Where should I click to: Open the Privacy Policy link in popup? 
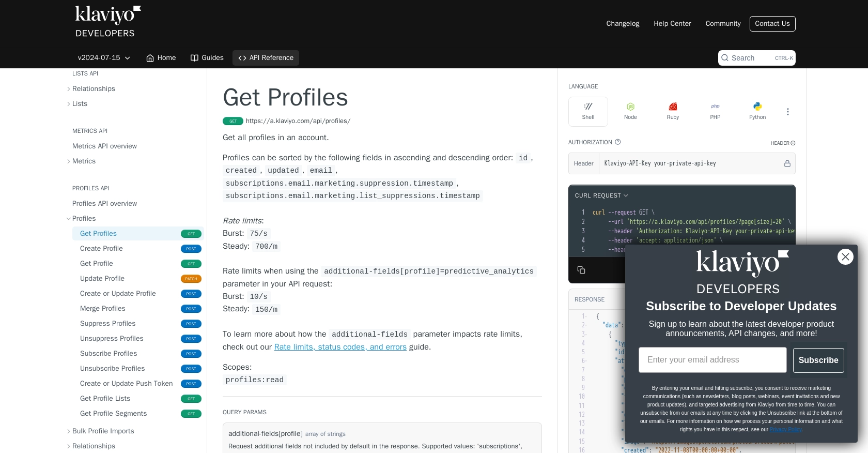pos(786,430)
